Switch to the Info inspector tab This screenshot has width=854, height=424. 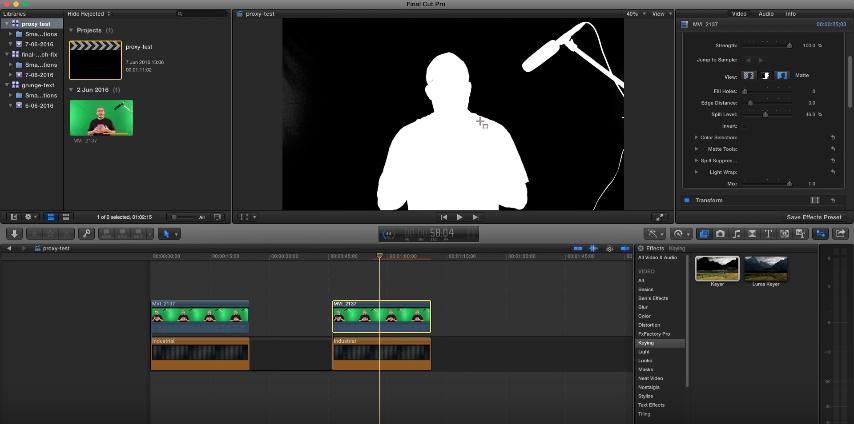tap(790, 14)
